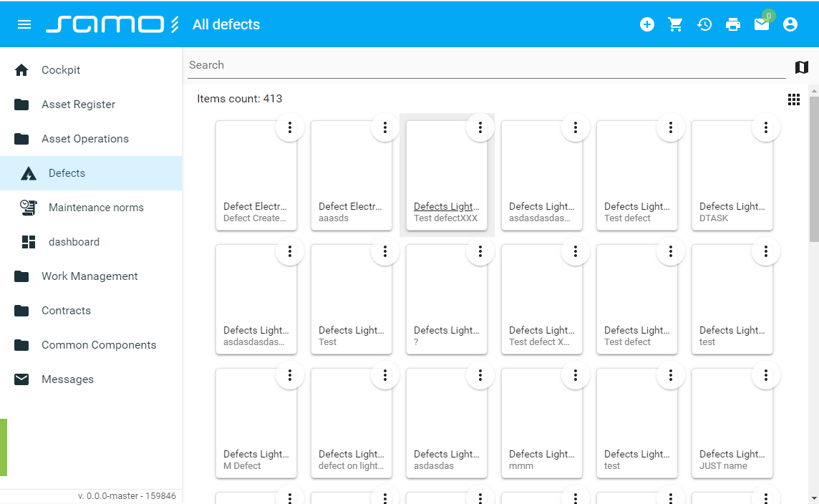Toggle the grid view layout icon
Screen dimensions: 819x504
[793, 100]
